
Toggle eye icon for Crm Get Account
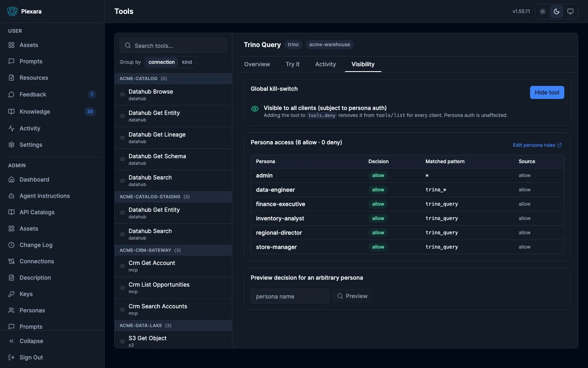pyautogui.click(x=122, y=266)
